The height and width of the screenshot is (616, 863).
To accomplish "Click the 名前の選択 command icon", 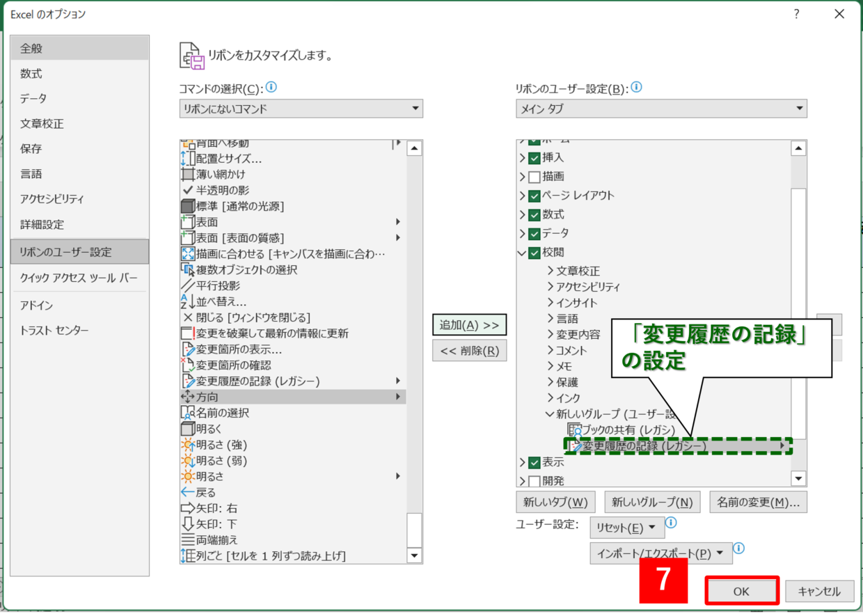I will [188, 413].
